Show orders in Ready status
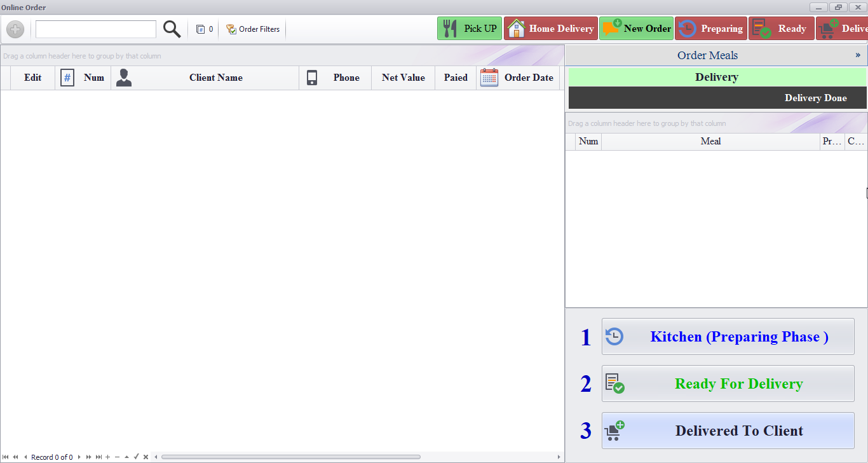 click(x=781, y=29)
